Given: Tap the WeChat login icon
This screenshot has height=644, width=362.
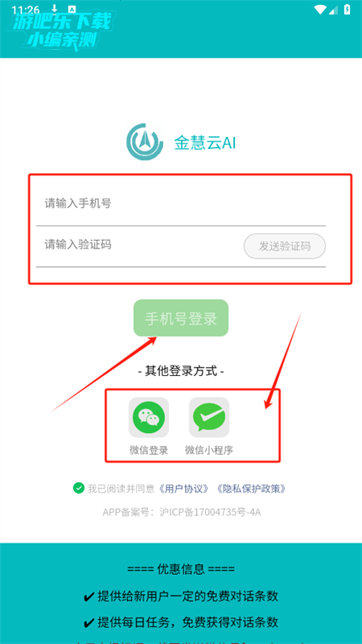Looking at the screenshot, I should tap(149, 417).
